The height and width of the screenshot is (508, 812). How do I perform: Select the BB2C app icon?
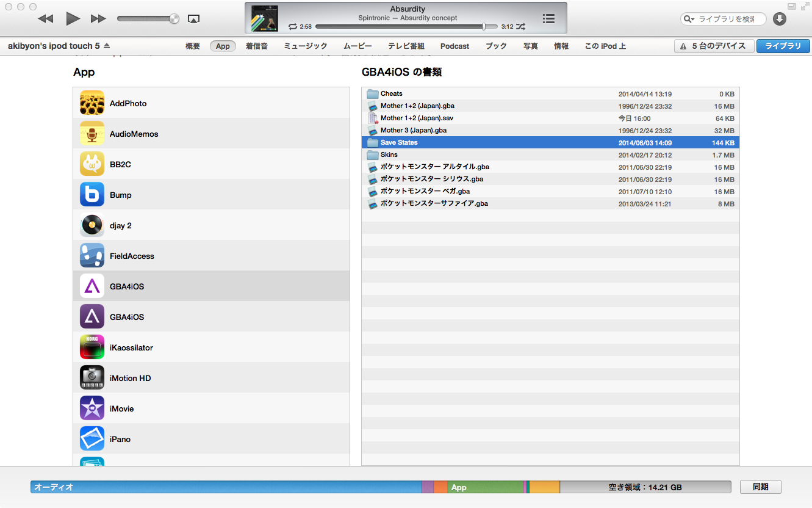click(x=92, y=164)
